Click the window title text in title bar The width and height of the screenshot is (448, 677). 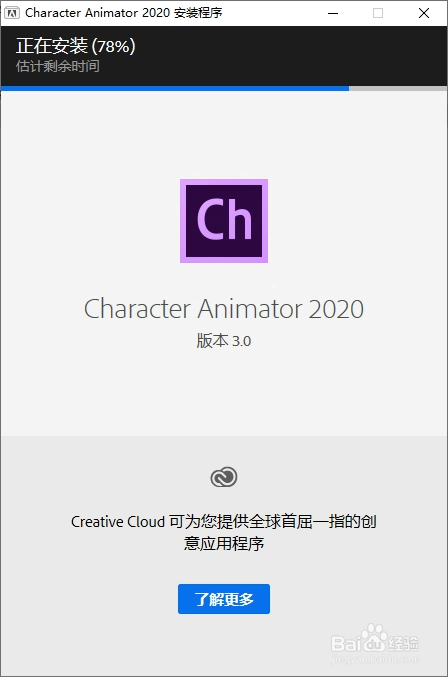[124, 13]
